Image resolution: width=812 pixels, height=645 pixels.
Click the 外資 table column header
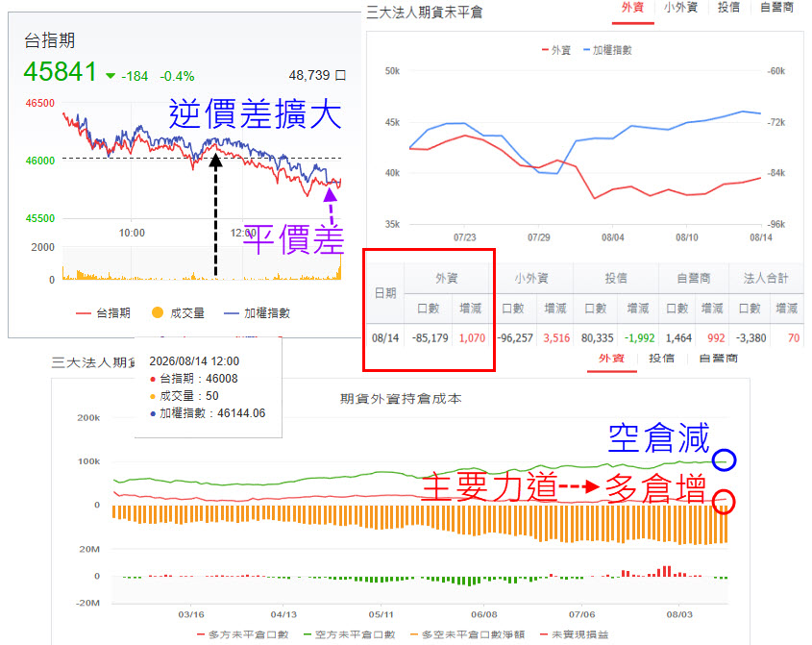point(447,278)
